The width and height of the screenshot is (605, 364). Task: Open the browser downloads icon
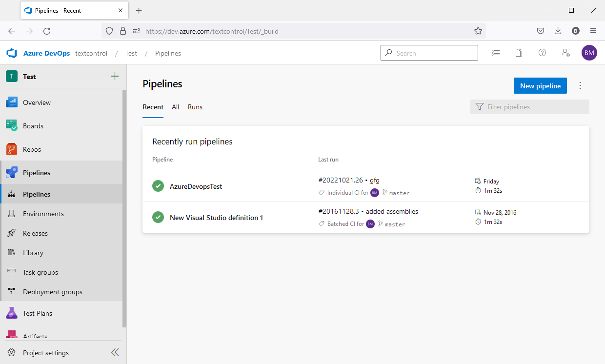click(558, 31)
